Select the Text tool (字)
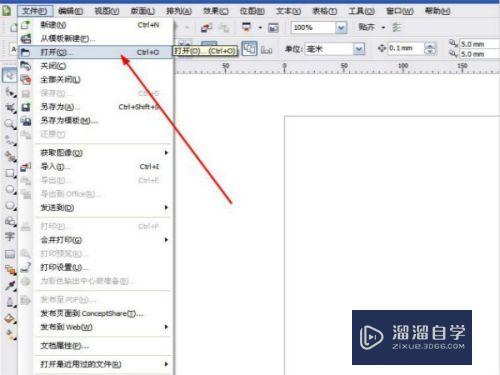The width and height of the screenshot is (500, 375). click(10, 237)
